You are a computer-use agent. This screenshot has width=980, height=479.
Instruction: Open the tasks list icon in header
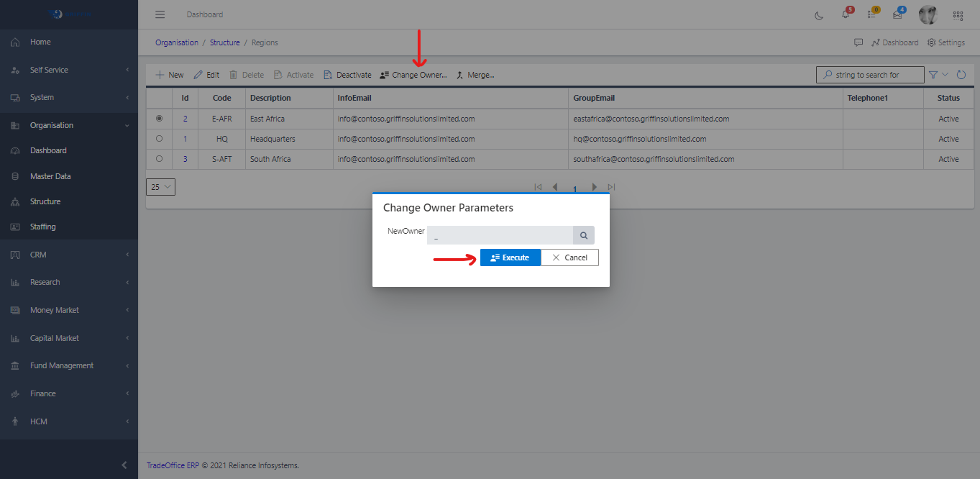[871, 15]
